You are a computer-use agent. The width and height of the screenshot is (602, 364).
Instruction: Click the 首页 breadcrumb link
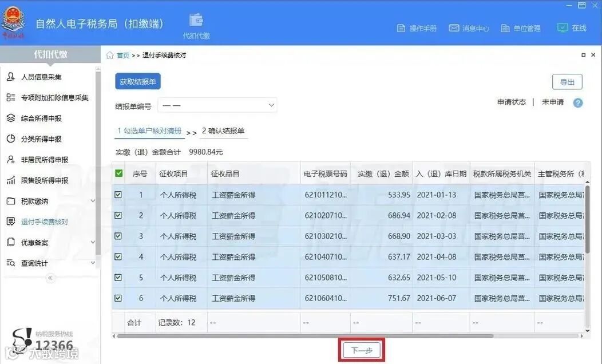123,56
